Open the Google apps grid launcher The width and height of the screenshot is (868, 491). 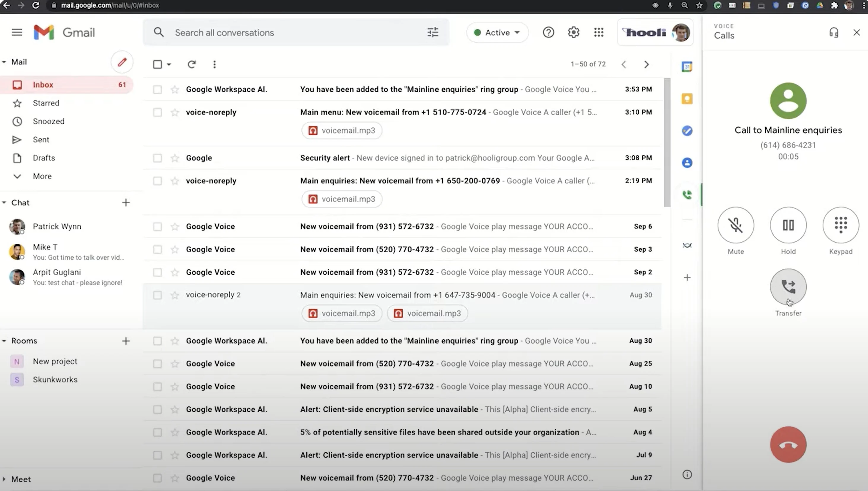coord(599,32)
